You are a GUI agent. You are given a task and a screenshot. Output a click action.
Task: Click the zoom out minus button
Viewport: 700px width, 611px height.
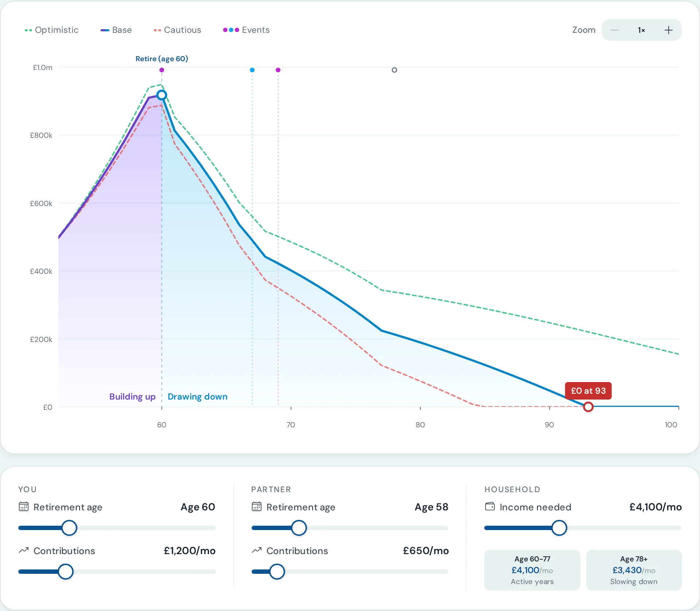click(x=615, y=30)
